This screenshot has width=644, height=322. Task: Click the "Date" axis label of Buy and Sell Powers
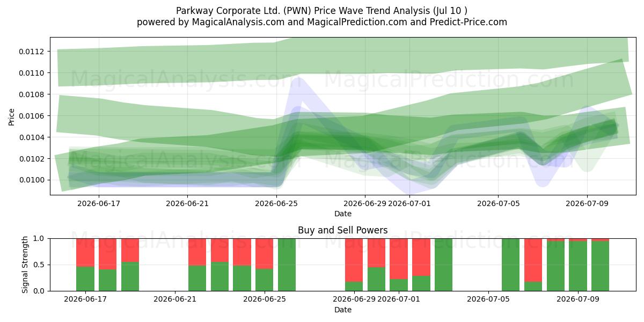point(343,310)
